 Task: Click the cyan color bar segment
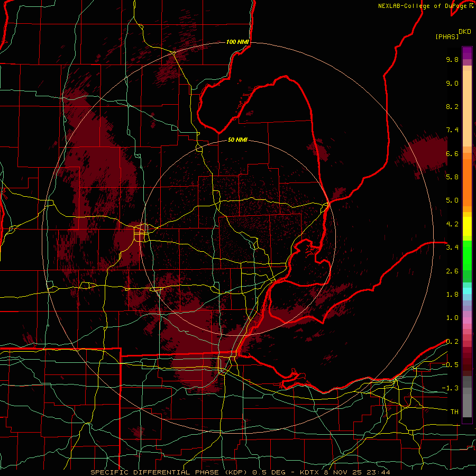[x=467, y=291]
